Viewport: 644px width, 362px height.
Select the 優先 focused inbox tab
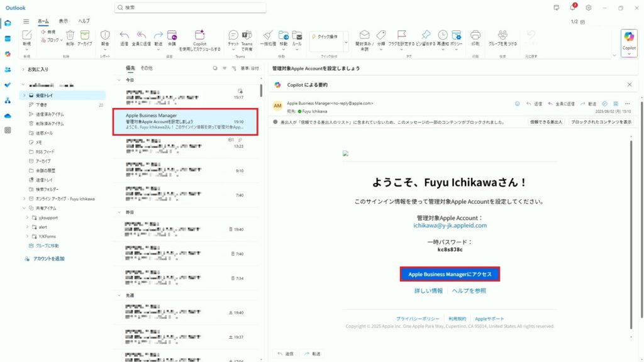(x=130, y=68)
